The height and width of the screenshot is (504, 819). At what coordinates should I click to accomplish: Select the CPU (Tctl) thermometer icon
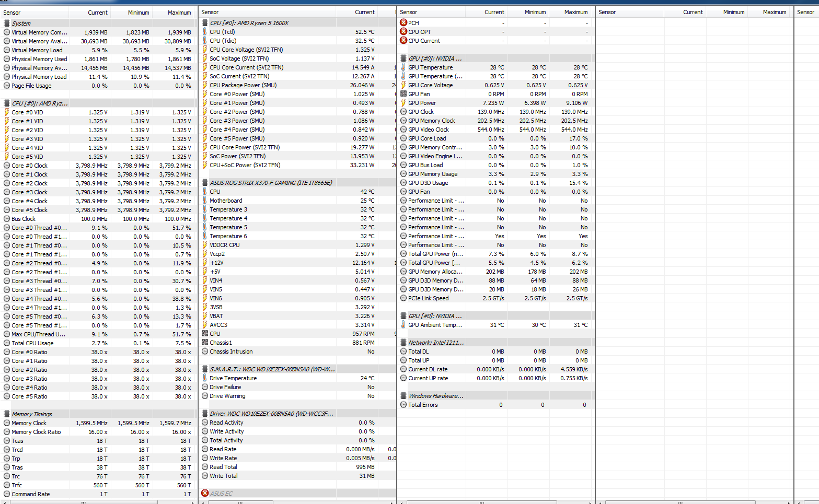pos(205,32)
